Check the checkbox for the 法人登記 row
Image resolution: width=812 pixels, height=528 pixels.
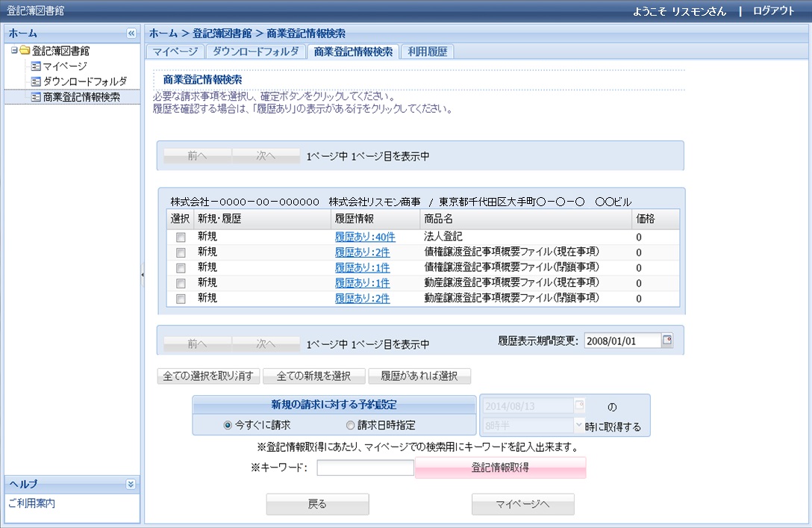coord(178,237)
